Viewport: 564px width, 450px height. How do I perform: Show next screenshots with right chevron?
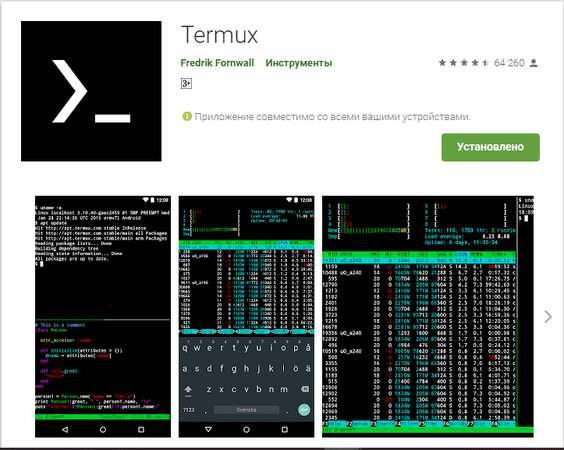click(548, 317)
